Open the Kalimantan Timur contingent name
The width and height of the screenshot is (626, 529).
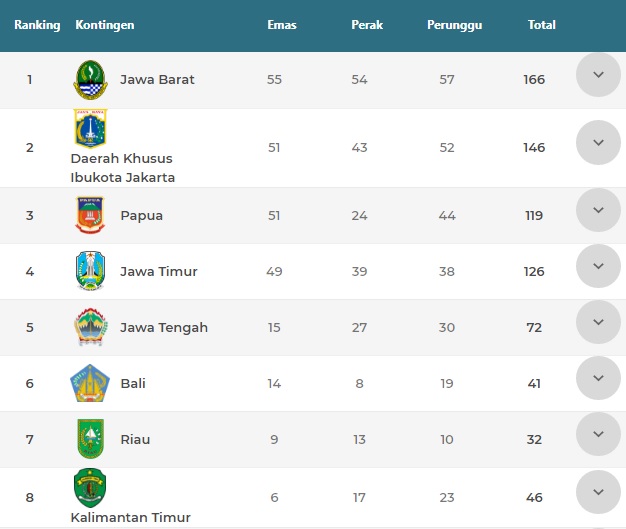[131, 517]
